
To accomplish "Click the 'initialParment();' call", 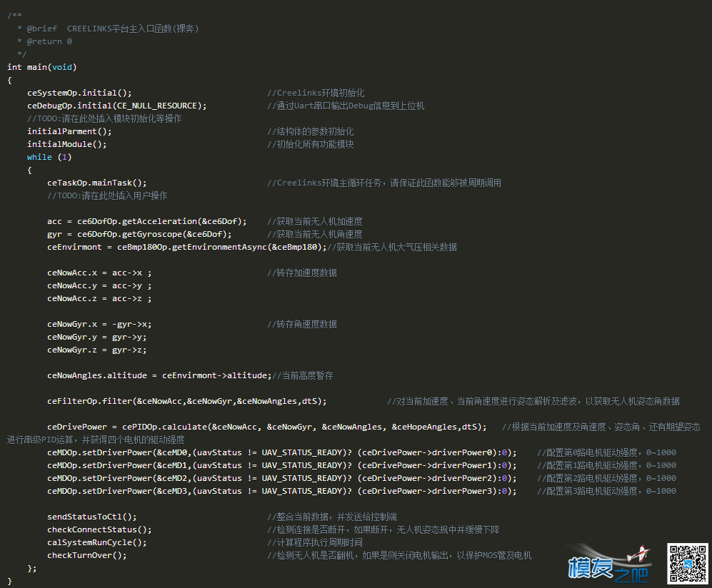I will (x=69, y=131).
